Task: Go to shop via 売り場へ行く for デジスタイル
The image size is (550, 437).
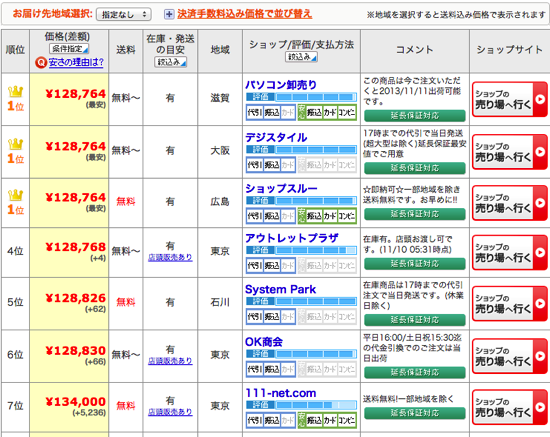Action: click(510, 152)
